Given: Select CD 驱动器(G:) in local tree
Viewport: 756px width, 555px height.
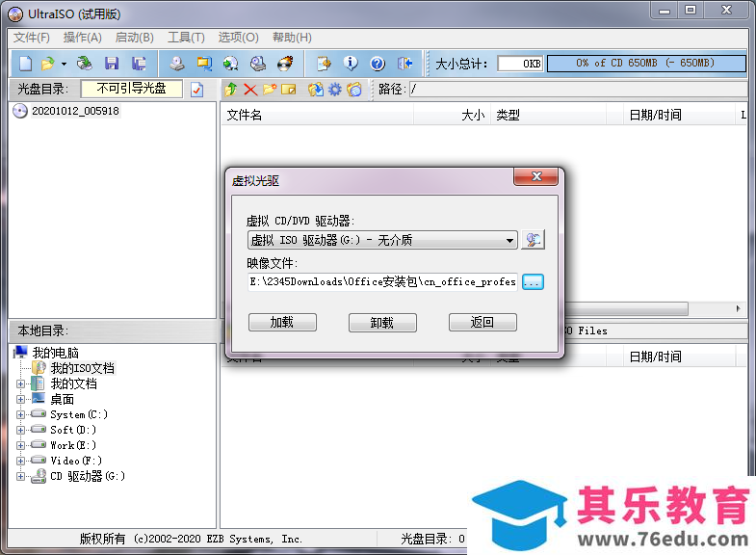Looking at the screenshot, I should [x=88, y=476].
